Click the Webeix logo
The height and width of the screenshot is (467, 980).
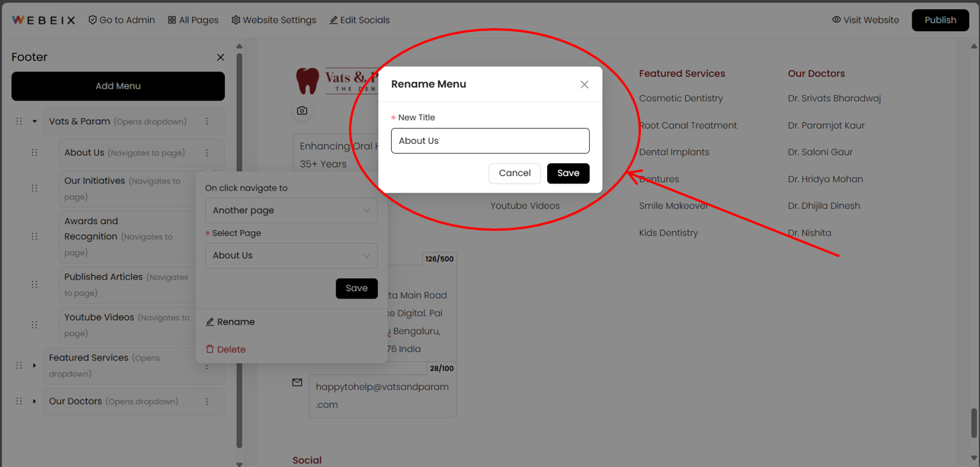click(x=43, y=20)
